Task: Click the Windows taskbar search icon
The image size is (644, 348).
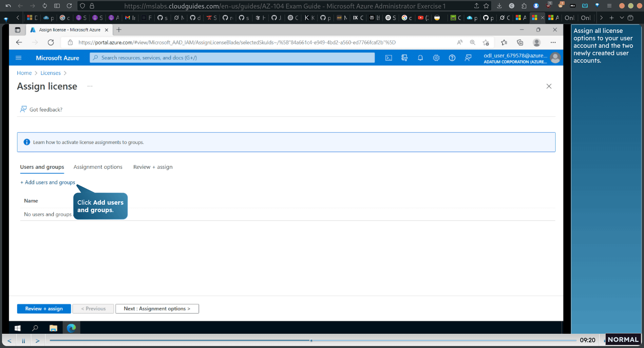Action: click(x=35, y=328)
